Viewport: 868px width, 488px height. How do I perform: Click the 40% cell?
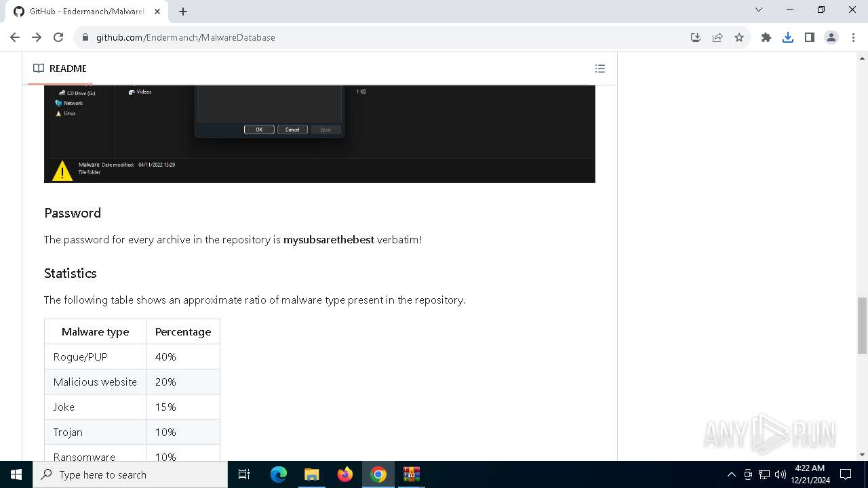183,357
